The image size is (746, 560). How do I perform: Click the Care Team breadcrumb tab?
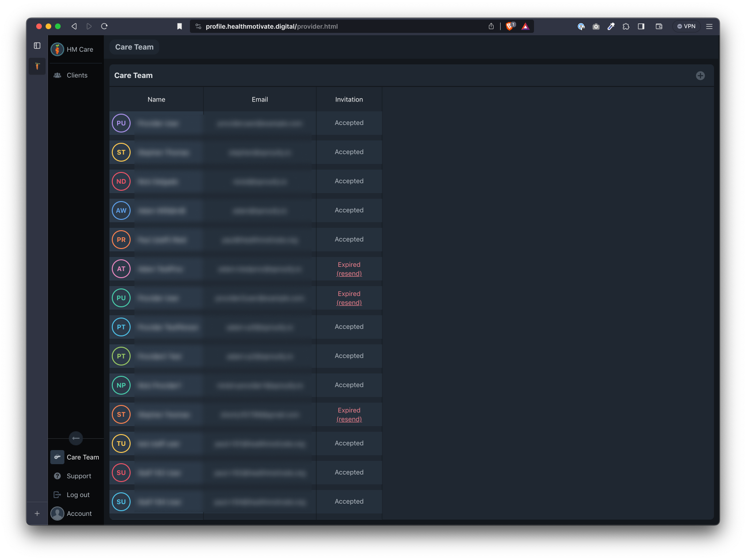(134, 47)
